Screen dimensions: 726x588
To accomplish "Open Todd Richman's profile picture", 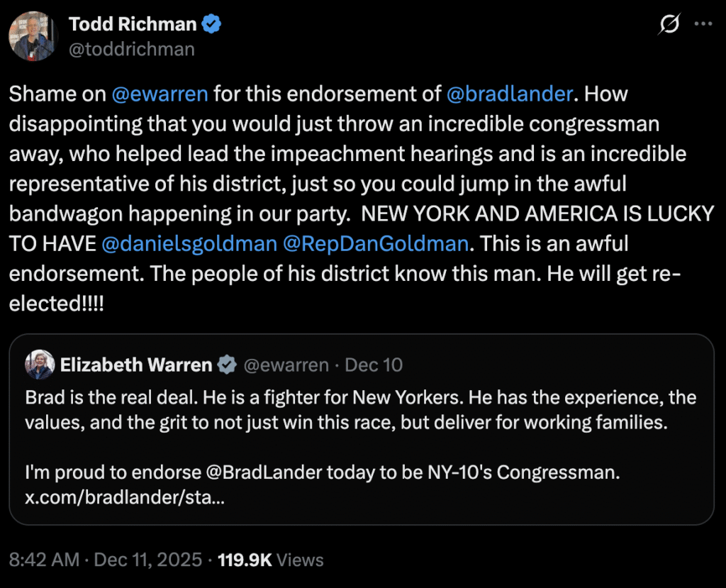I will (33, 35).
